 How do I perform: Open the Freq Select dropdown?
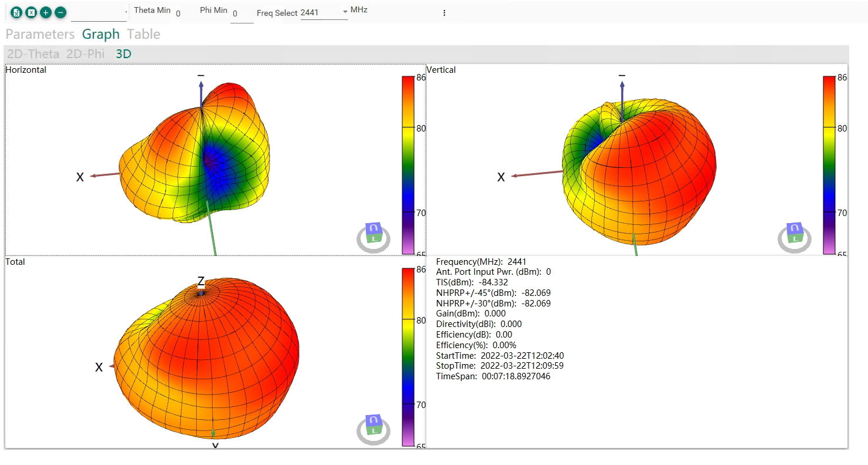pyautogui.click(x=324, y=12)
